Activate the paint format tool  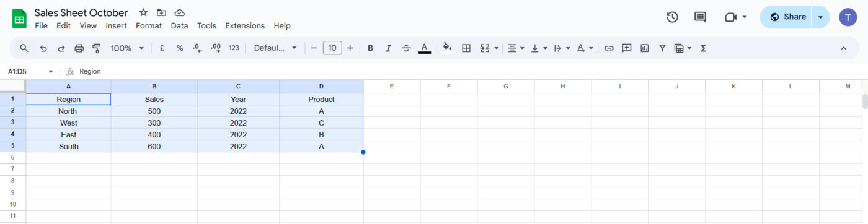(x=96, y=48)
